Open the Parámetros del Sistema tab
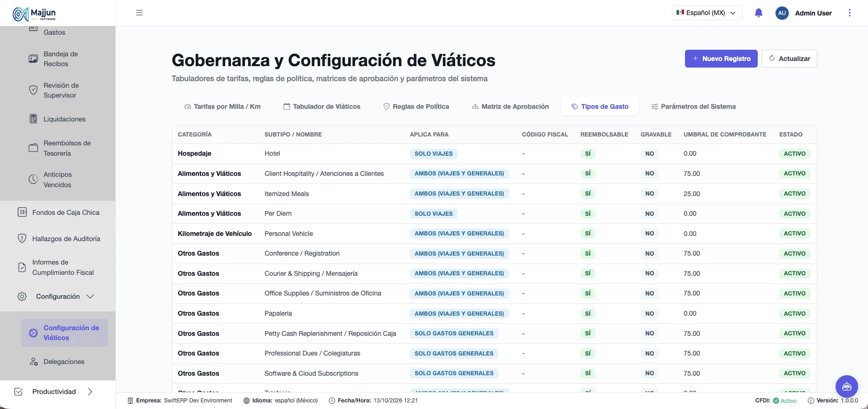Screen dimensions: 868x409 click(693, 106)
